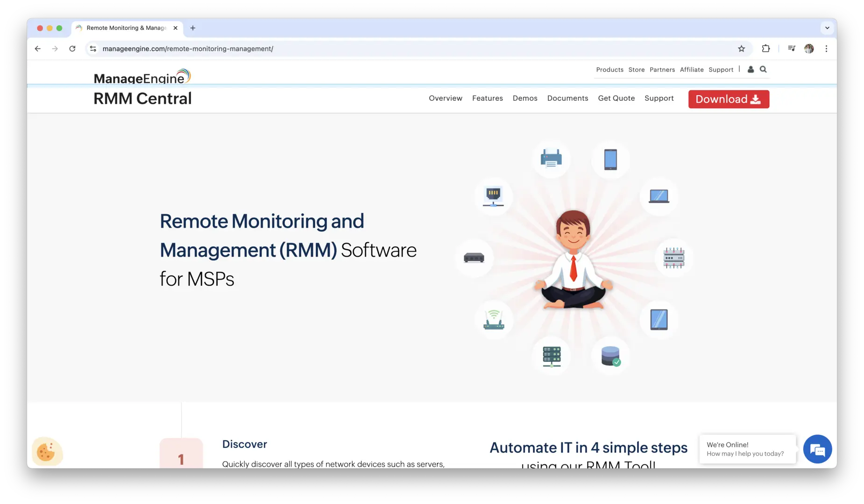This screenshot has height=504, width=864.
Task: Click the red Download button
Action: coord(729,99)
